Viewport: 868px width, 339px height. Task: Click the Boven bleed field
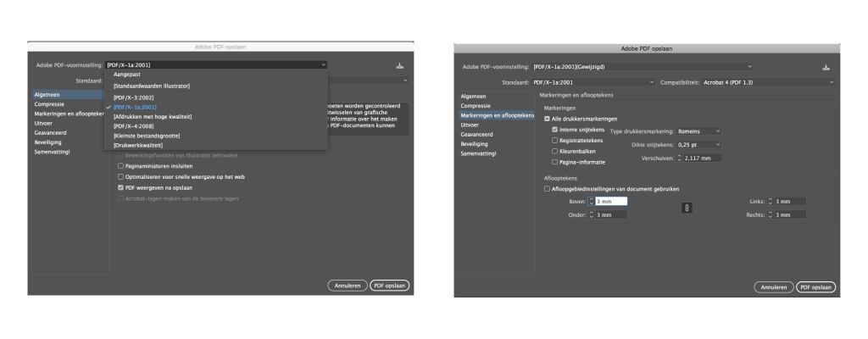coord(611,202)
